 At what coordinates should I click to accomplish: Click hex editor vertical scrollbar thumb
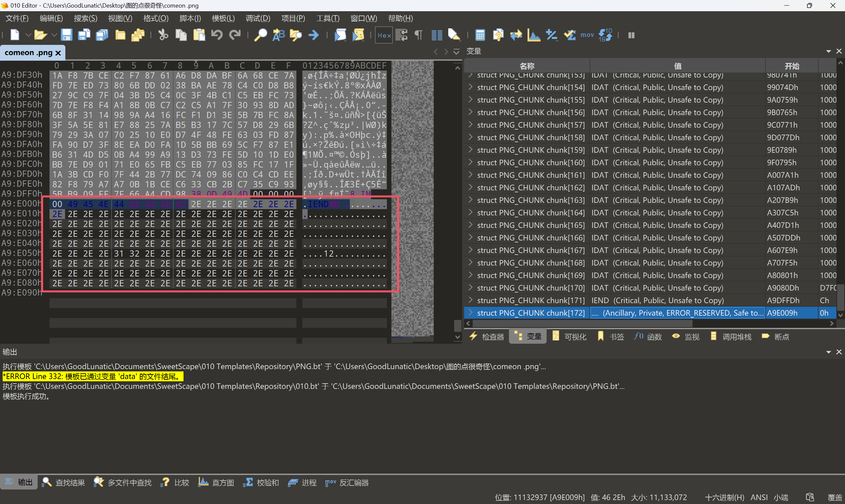458,326
